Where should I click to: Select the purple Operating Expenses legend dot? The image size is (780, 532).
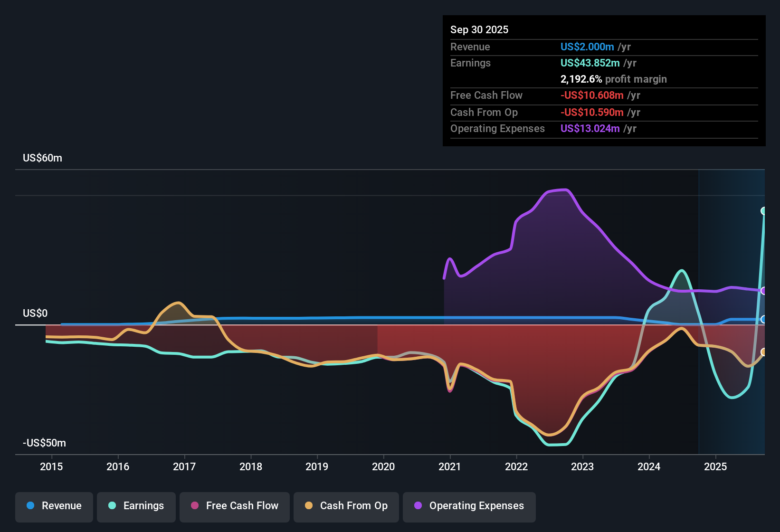tap(418, 506)
